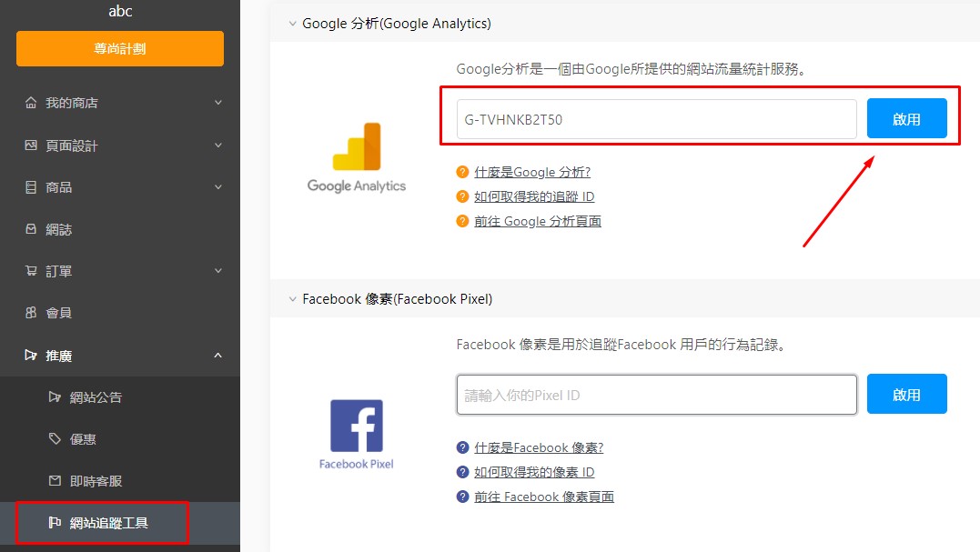Collapse the Google 分析 section header

pyautogui.click(x=292, y=24)
